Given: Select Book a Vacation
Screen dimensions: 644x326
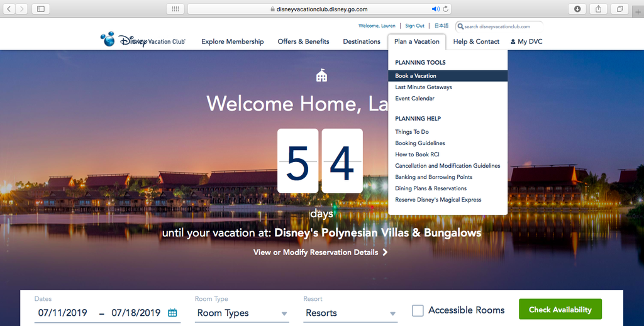Looking at the screenshot, I should tap(448, 76).
